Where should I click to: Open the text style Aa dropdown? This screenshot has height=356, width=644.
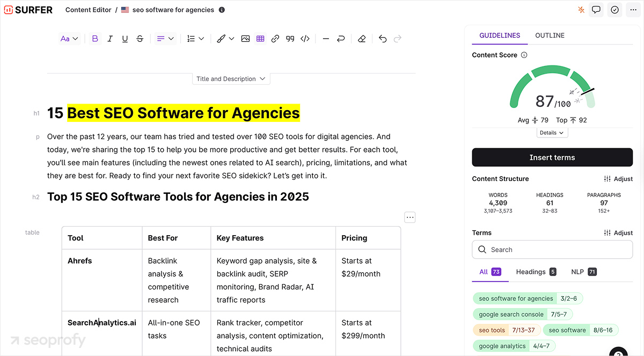69,39
